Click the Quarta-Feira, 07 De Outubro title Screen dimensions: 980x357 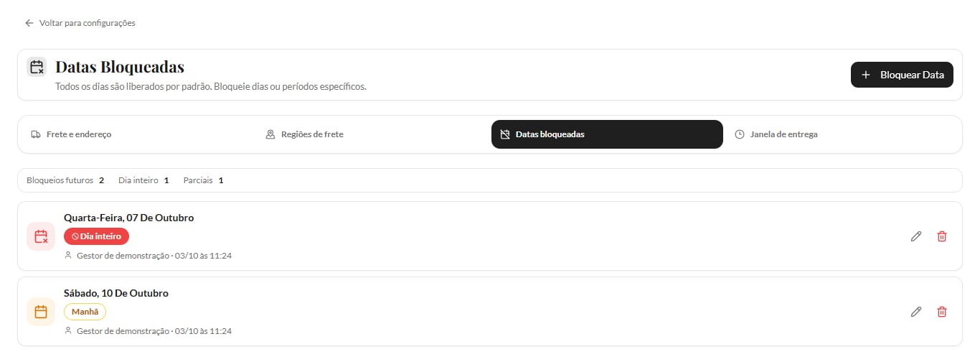[128, 218]
